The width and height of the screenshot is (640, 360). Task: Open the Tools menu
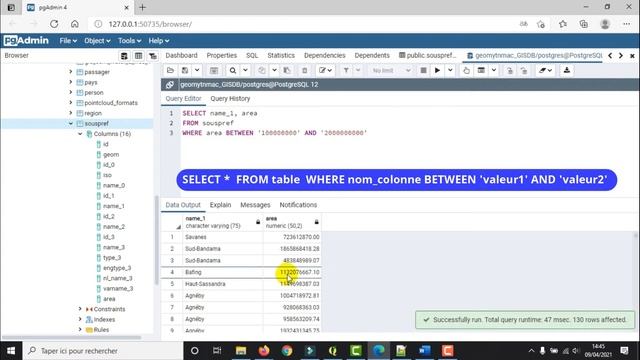coord(129,41)
